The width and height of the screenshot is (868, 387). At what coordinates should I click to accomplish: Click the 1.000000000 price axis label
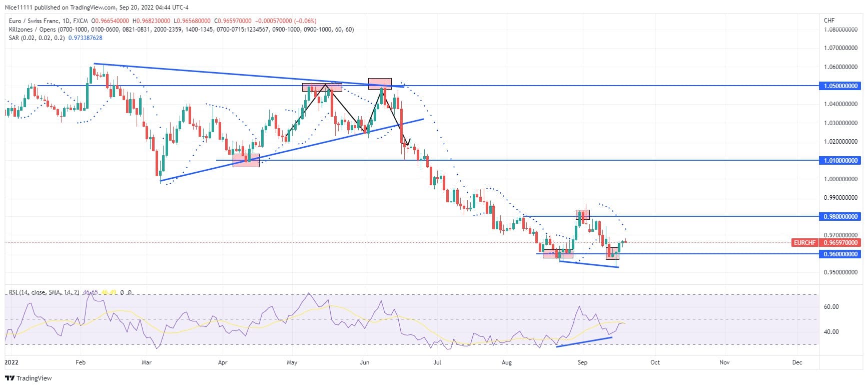click(x=840, y=179)
